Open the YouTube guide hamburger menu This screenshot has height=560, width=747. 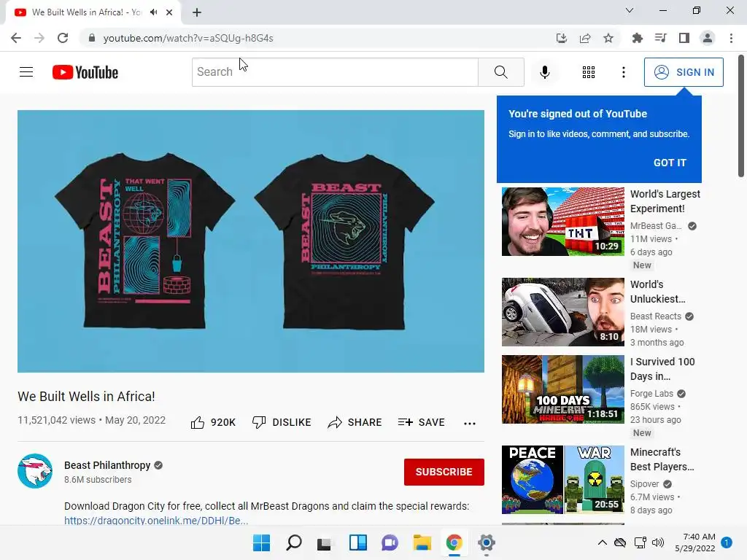pyautogui.click(x=26, y=72)
